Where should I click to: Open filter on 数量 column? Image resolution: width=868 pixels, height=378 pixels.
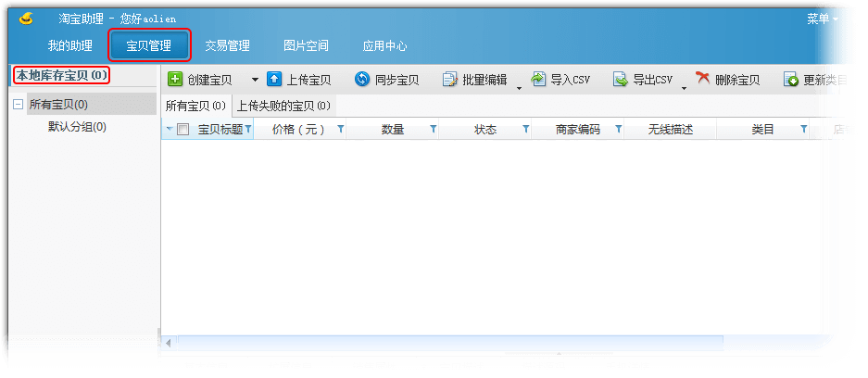434,130
